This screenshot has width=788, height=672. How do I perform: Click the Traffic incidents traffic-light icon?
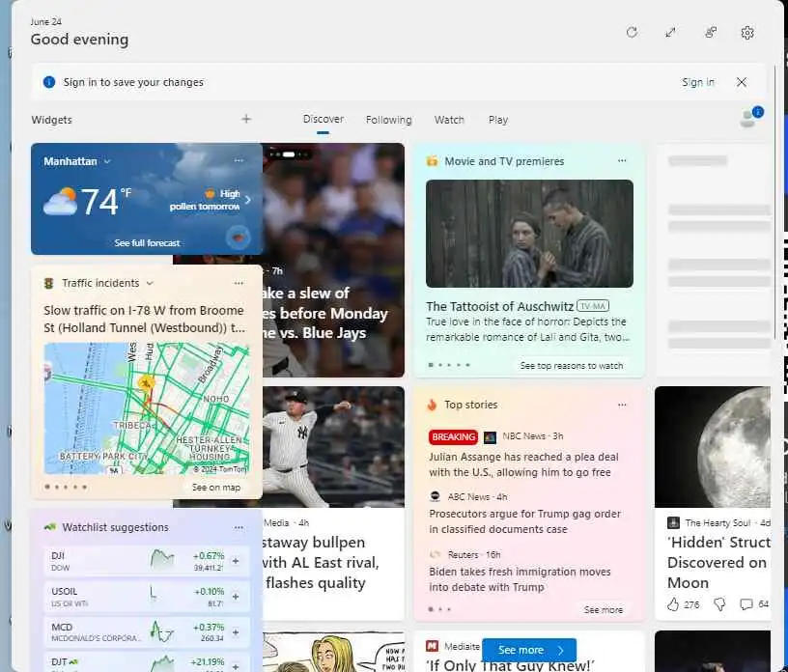48,284
